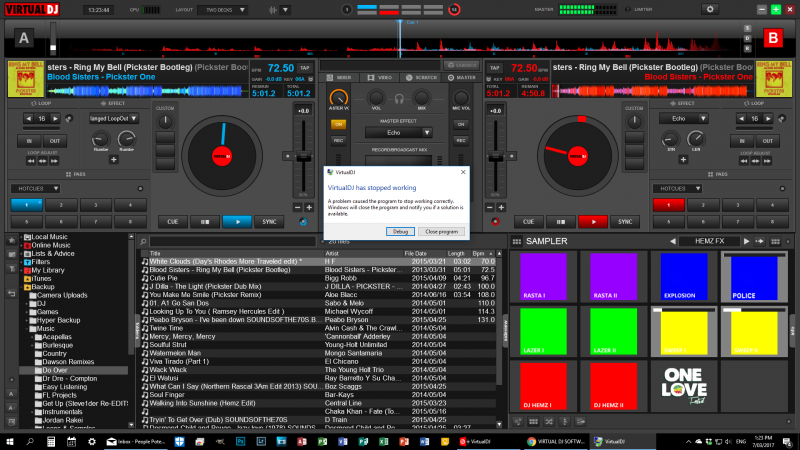Toggle master REC button

[338, 140]
